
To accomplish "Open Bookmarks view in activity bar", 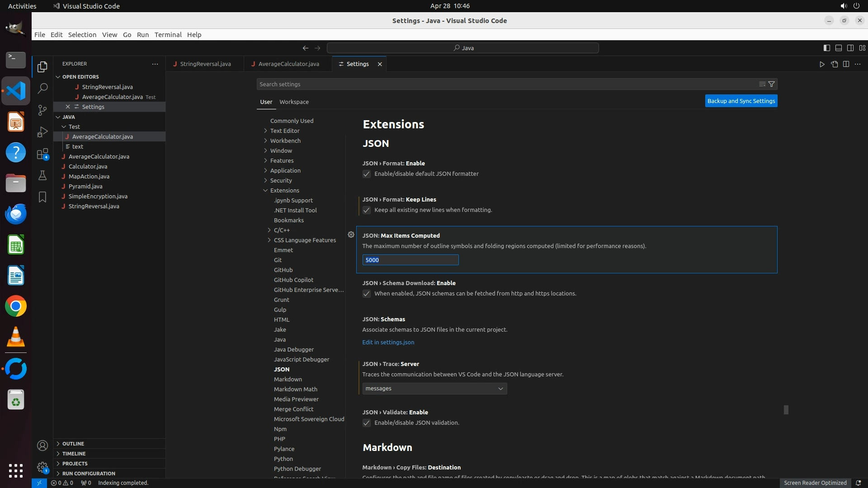I will point(42,197).
